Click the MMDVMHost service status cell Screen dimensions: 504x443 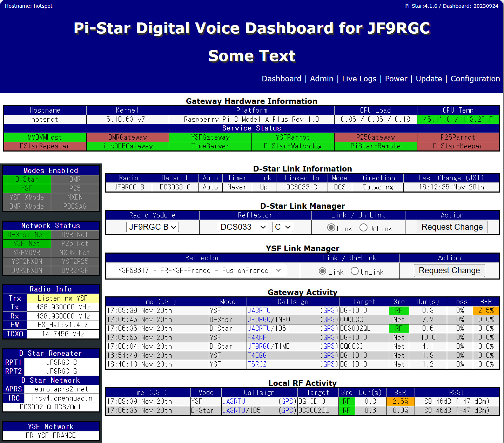45,137
